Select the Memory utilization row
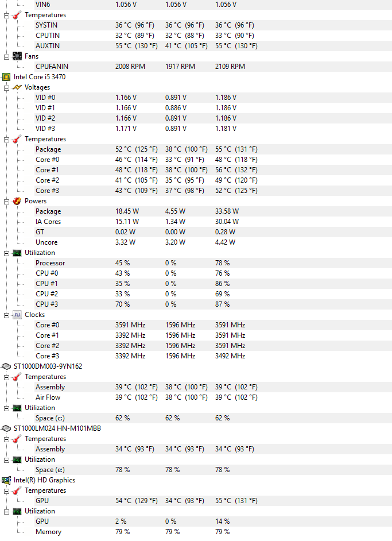 tap(48, 532)
